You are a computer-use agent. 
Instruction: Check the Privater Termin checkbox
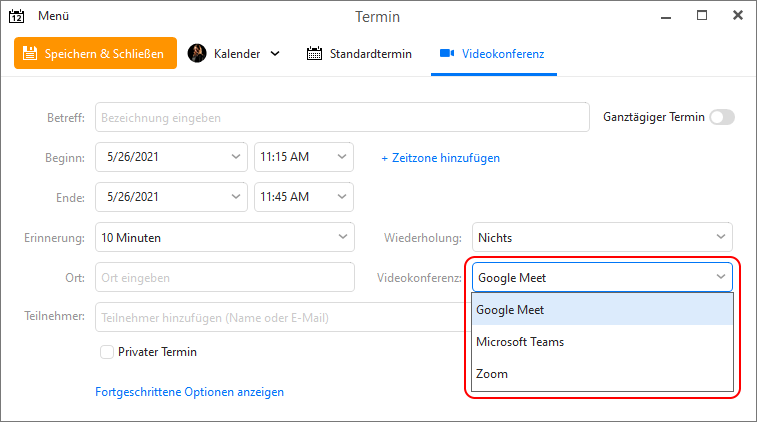coord(107,352)
